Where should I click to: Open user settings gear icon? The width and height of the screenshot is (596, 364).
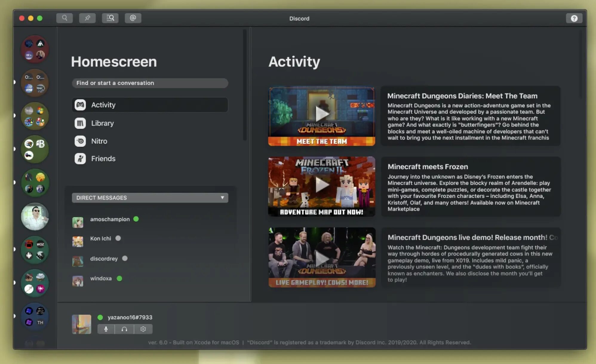point(143,329)
